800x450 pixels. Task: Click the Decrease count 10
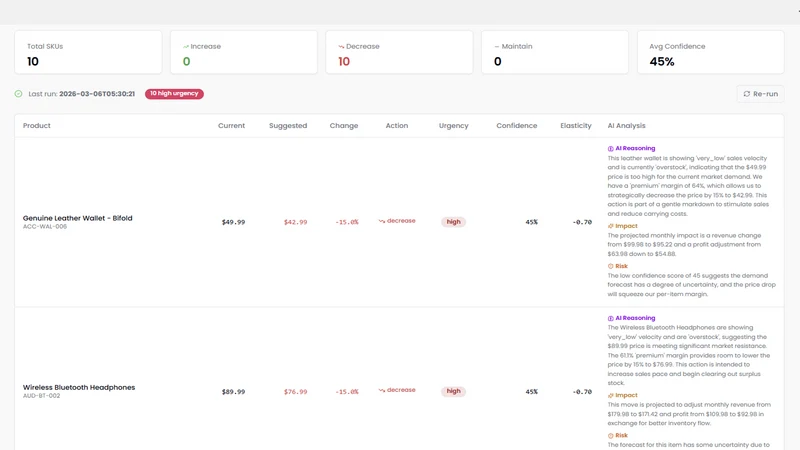[344, 62]
